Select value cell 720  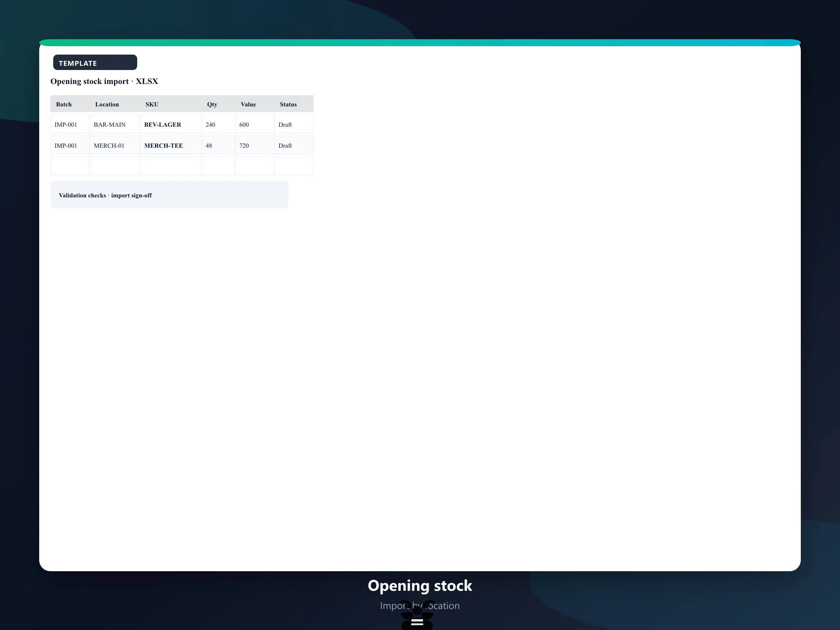point(255,145)
